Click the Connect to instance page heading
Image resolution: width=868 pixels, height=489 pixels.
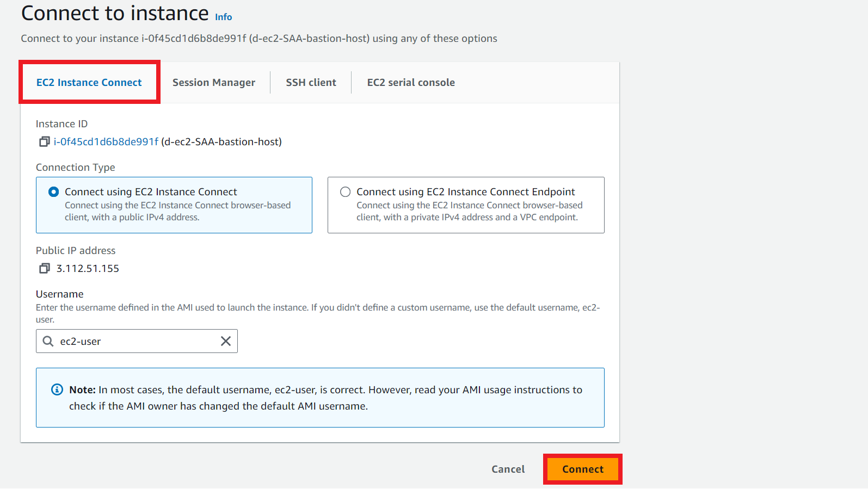point(115,13)
